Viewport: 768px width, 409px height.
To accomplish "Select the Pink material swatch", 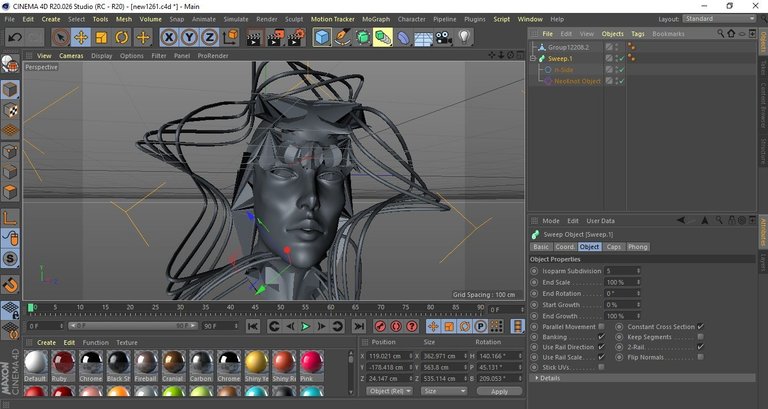I will (x=312, y=364).
